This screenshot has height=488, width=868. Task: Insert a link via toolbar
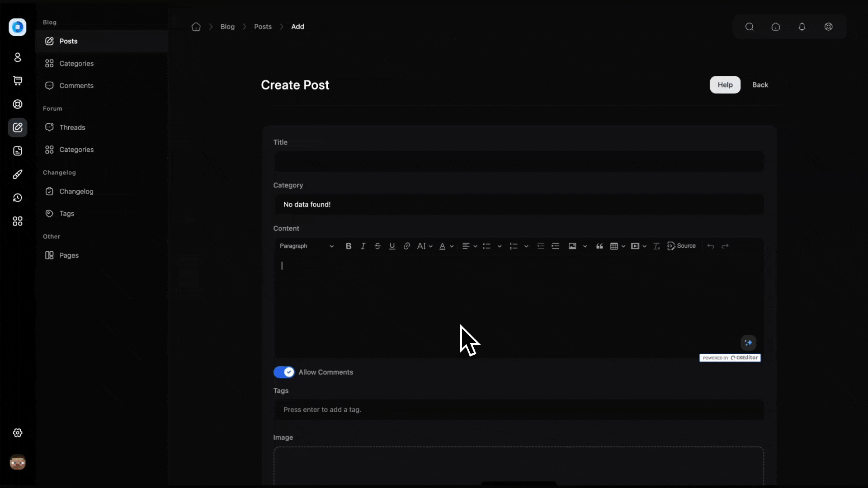click(406, 246)
